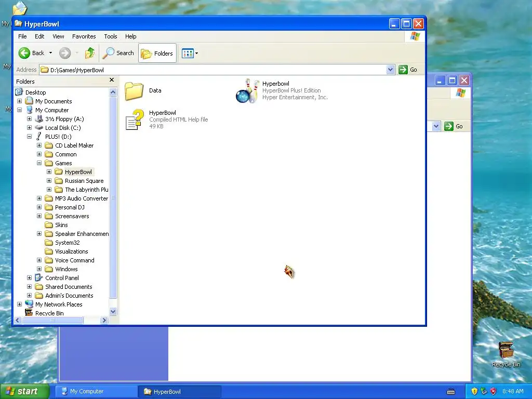Select the HyperBowl help file icon
532x399 pixels.
click(x=135, y=119)
